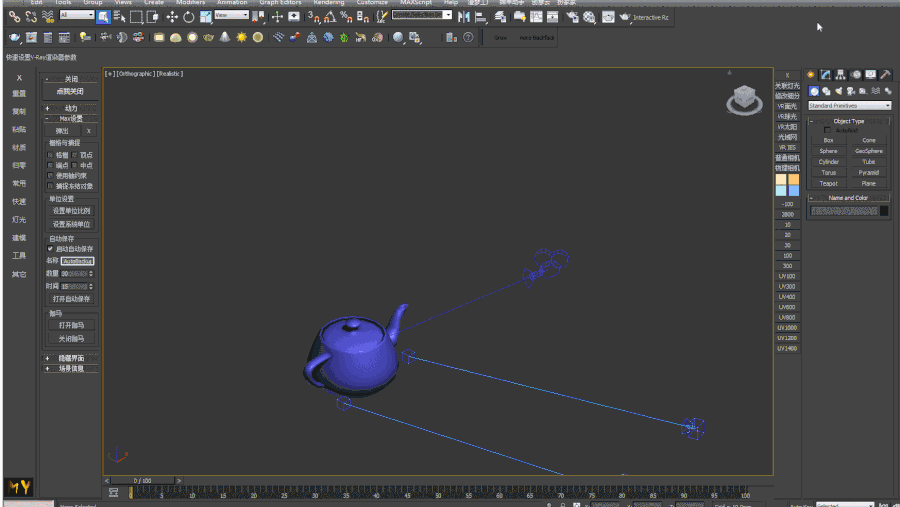Open the View reference coordinate dropdown
Screen dimensions: 900x507
tap(232, 15)
